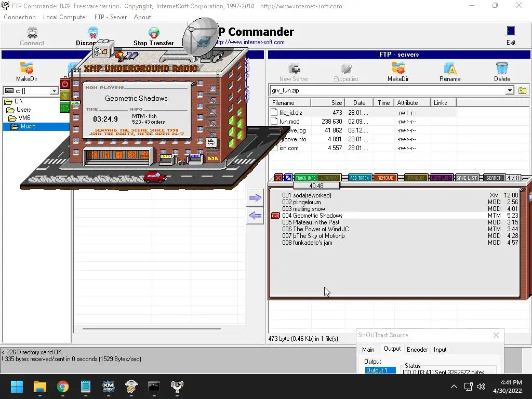Screen dimensions: 532x399
Task: Click TRACK INFO in playlist toolbar
Action: pos(305,178)
